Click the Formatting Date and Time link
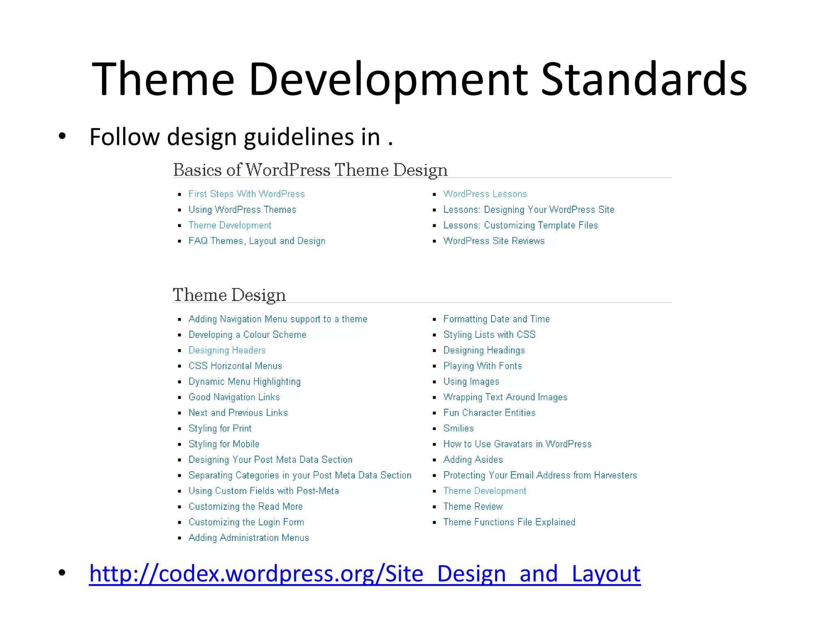Image resolution: width=840 pixels, height=630 pixels. coord(496,319)
